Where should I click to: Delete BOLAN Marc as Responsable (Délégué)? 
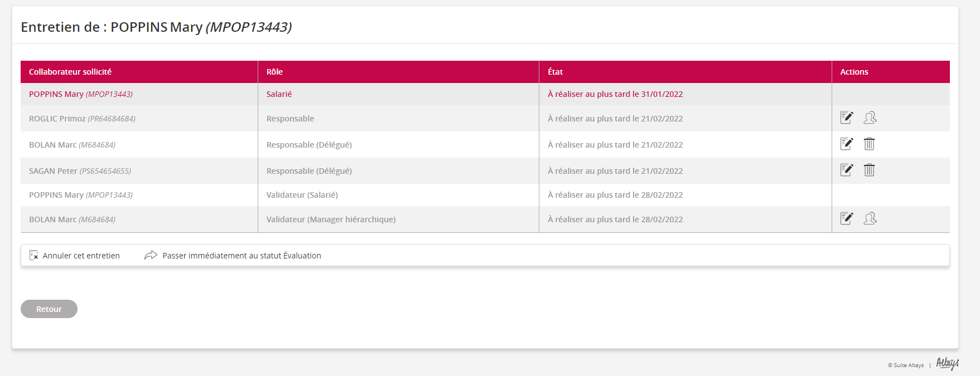pos(869,144)
